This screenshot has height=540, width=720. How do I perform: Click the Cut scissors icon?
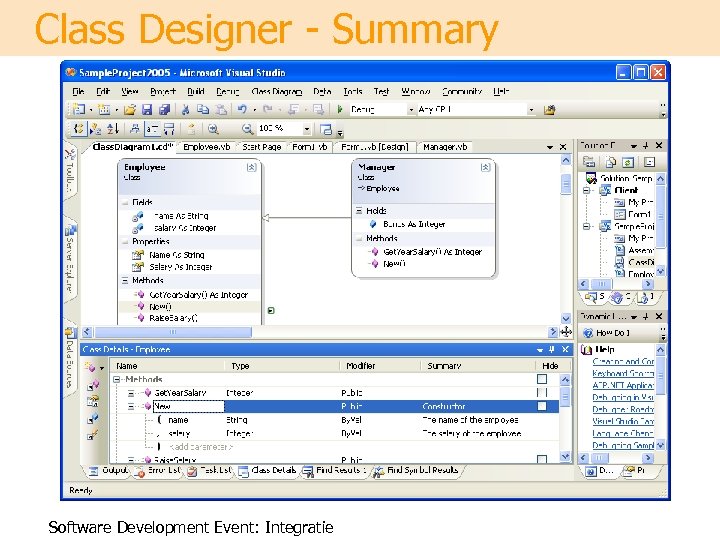click(186, 110)
